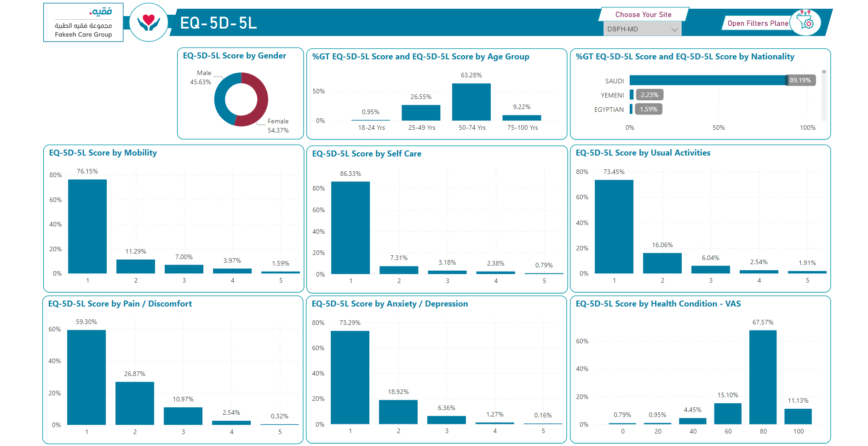
Task: Click the EQ-5D-5L page header title
Action: pos(218,23)
